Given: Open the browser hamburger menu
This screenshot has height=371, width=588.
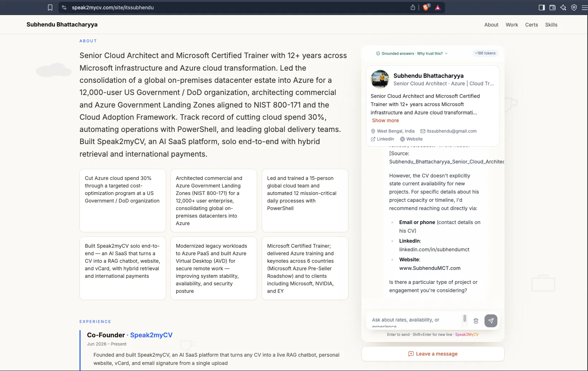Looking at the screenshot, I should pos(584,8).
